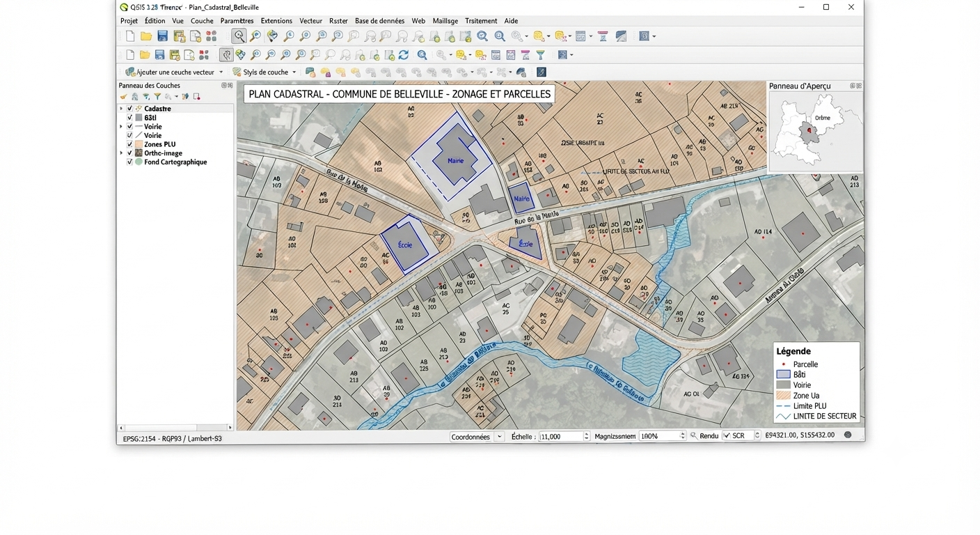The height and width of the screenshot is (535, 980).
Task: Open dropdown arrow of Ajouter une couche vecteur
Action: point(221,72)
